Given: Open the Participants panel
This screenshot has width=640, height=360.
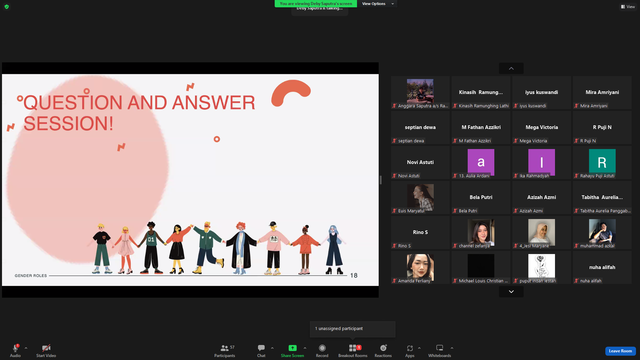Looking at the screenshot, I should tap(224, 351).
